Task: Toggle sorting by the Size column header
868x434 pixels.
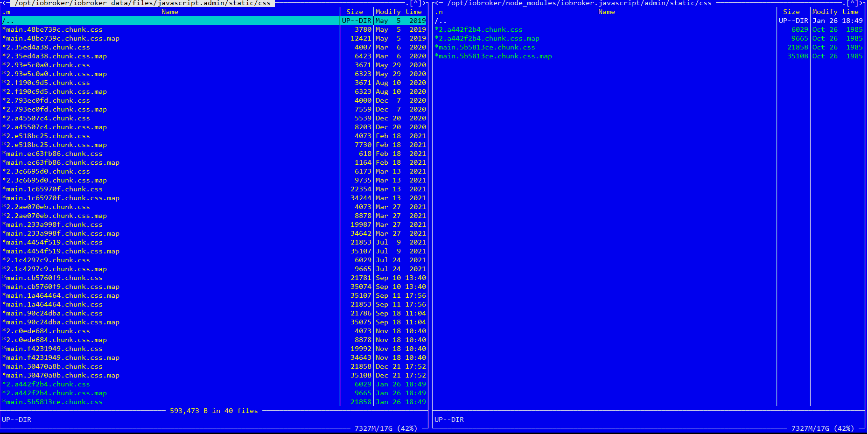Action: (355, 12)
